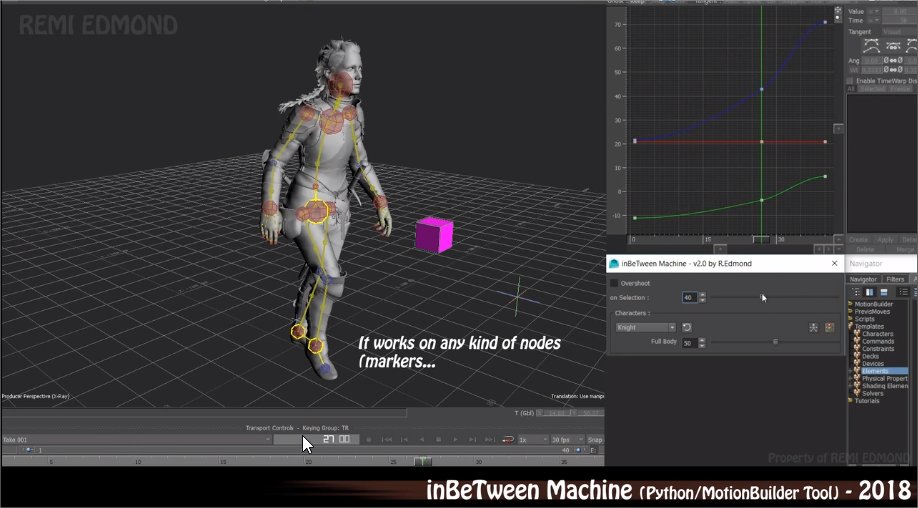This screenshot has height=508, width=918.
Task: Close the inBeTween Machine window
Action: [834, 263]
